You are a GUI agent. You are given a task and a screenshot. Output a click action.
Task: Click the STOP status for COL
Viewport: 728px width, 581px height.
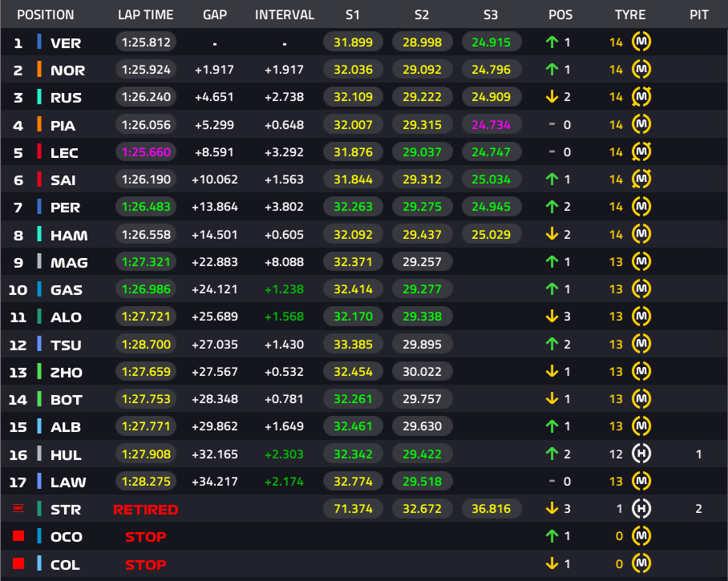tap(145, 565)
